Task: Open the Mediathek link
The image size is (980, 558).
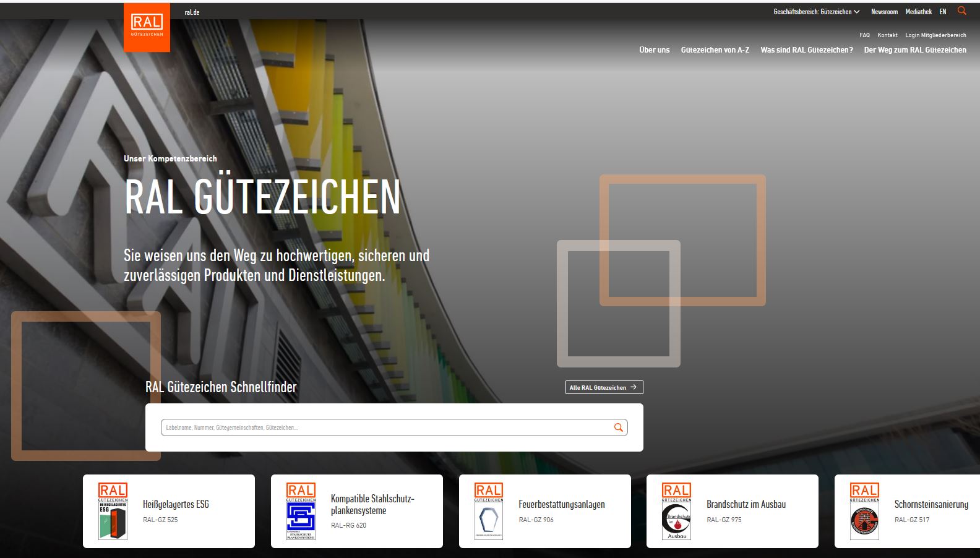Action: 918,12
